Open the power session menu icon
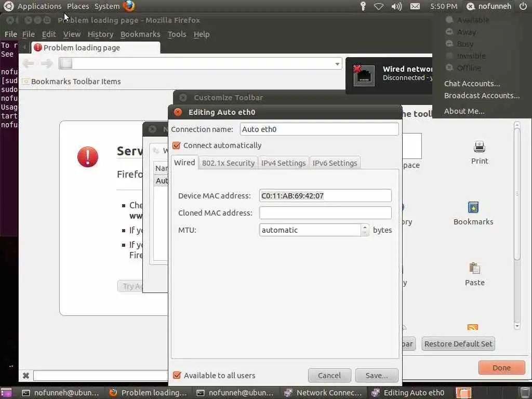This screenshot has width=532, height=399. click(x=523, y=6)
